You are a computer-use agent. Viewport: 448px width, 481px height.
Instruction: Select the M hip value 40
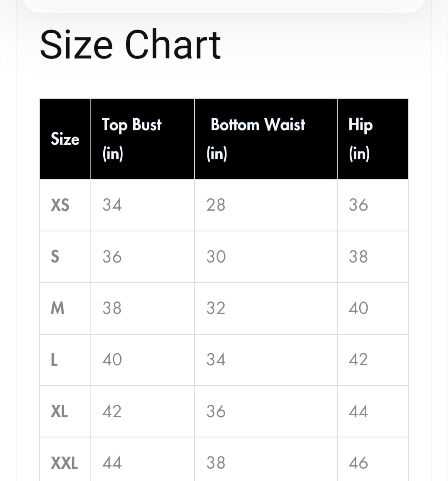pyautogui.click(x=358, y=308)
